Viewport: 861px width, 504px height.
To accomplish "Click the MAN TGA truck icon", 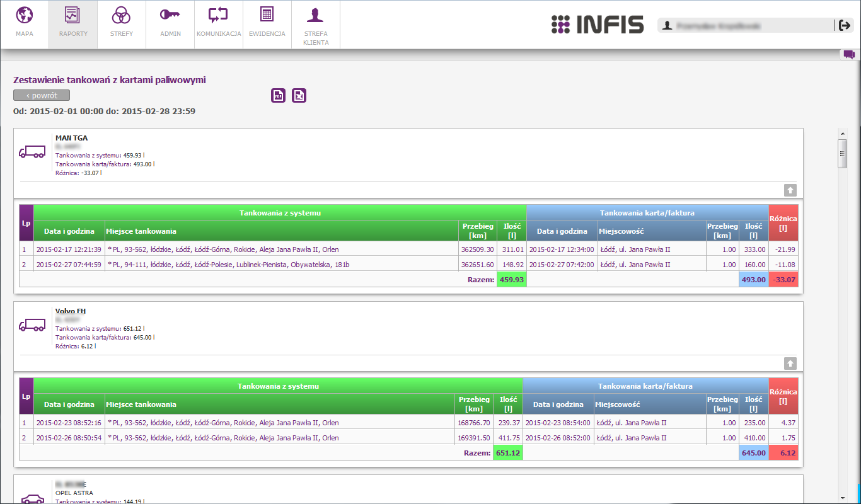I will 32,152.
